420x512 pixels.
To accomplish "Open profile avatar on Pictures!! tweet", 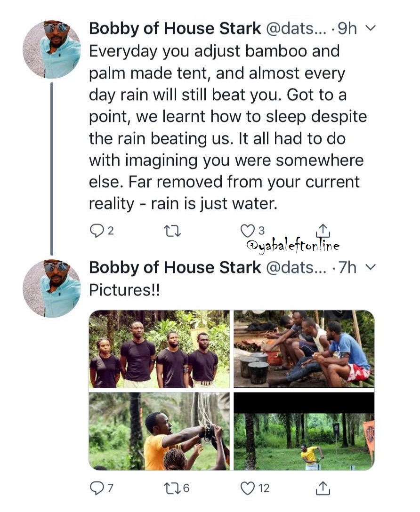I will [x=51, y=288].
